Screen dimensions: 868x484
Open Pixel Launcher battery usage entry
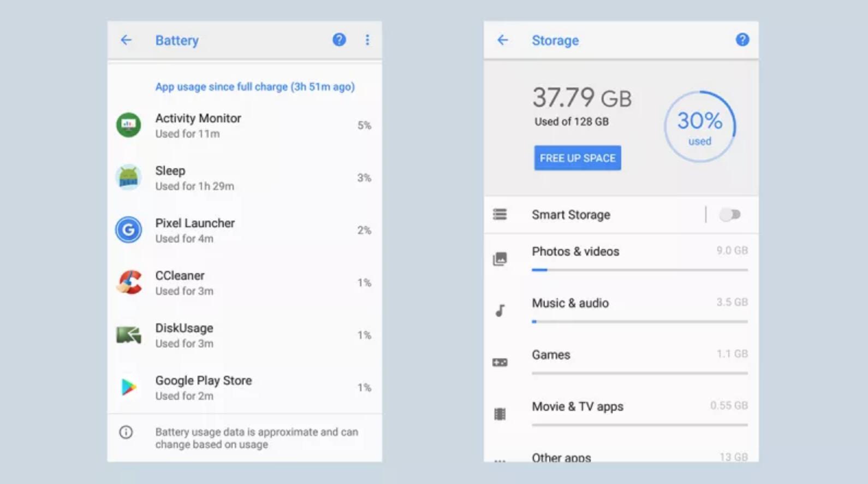pos(245,230)
